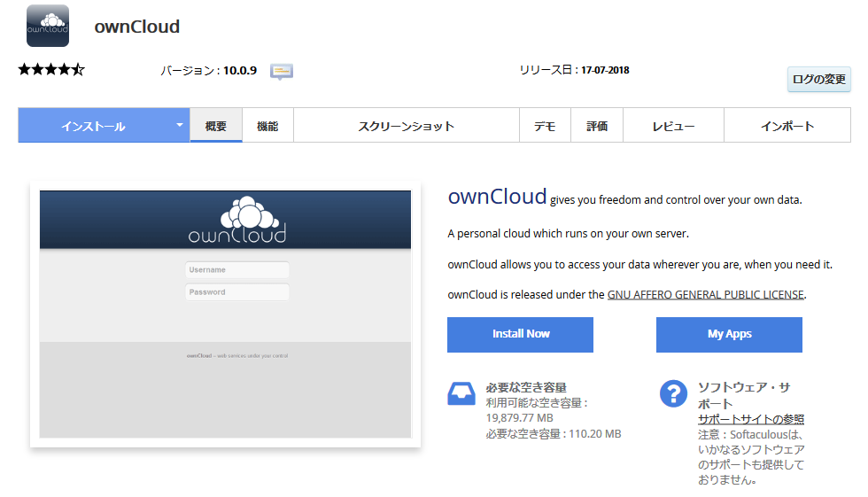Expand the インストール dropdown arrow
Viewport: 868px width, 497px height.
(180, 125)
